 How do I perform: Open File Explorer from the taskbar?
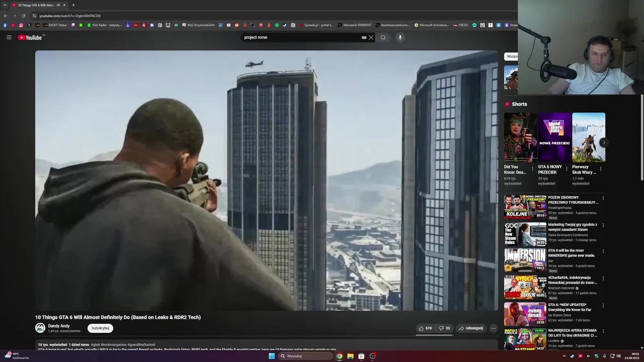(x=350, y=356)
